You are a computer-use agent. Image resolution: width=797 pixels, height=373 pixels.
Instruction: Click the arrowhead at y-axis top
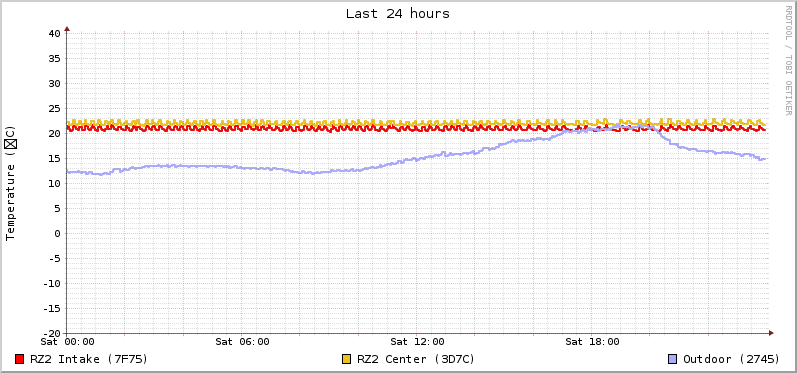(67, 29)
